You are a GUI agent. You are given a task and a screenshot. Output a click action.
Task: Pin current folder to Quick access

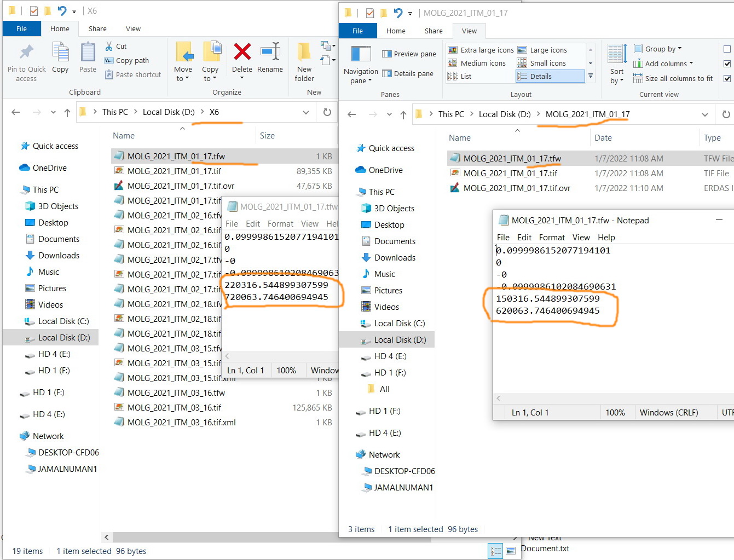pos(26,61)
